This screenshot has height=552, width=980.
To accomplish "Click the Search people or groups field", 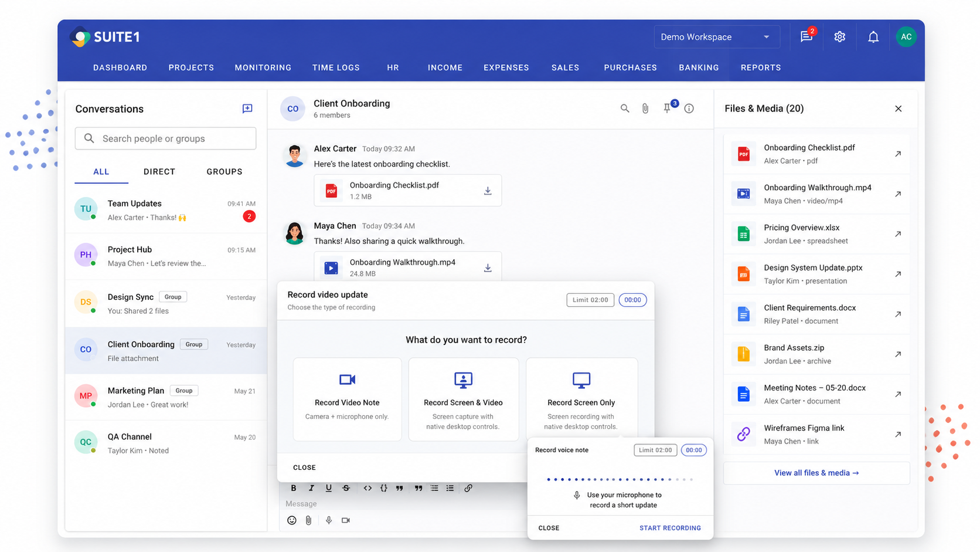I will (165, 138).
